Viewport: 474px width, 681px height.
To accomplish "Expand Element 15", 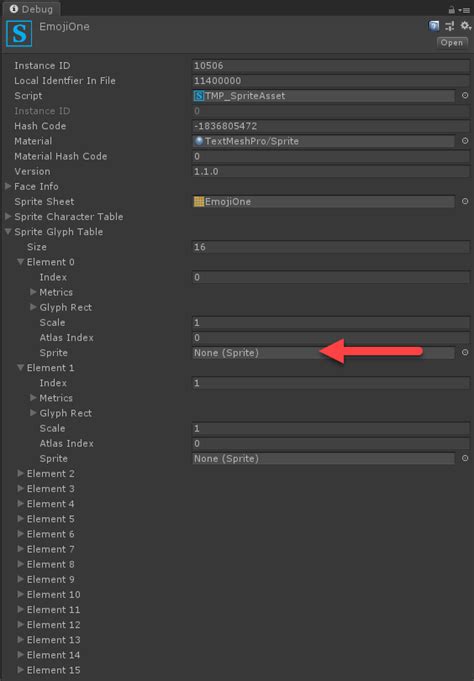I will click(x=20, y=670).
